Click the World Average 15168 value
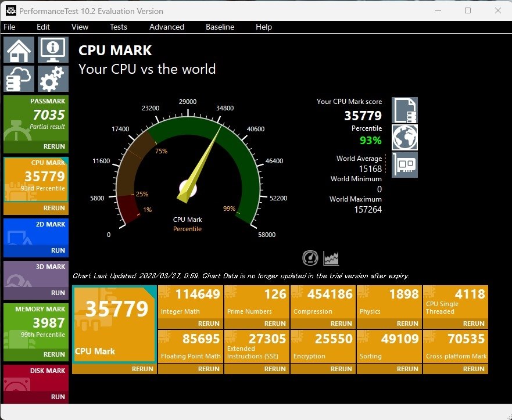 coord(370,169)
